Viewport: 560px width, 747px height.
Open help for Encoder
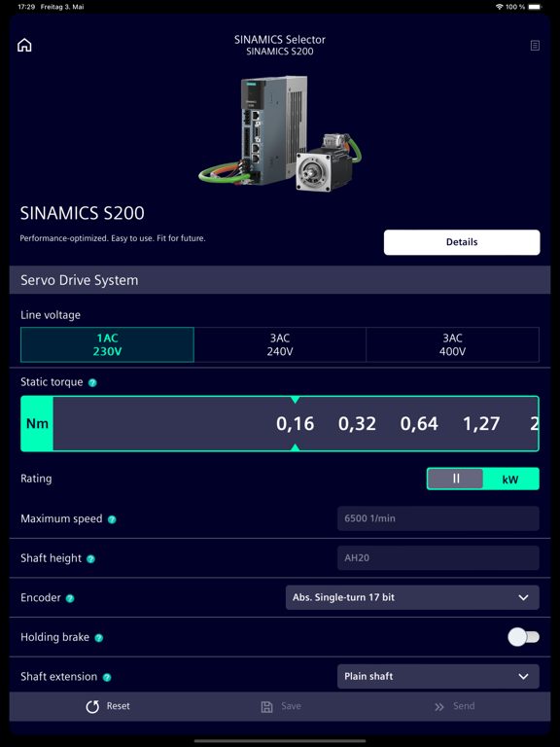tap(70, 598)
